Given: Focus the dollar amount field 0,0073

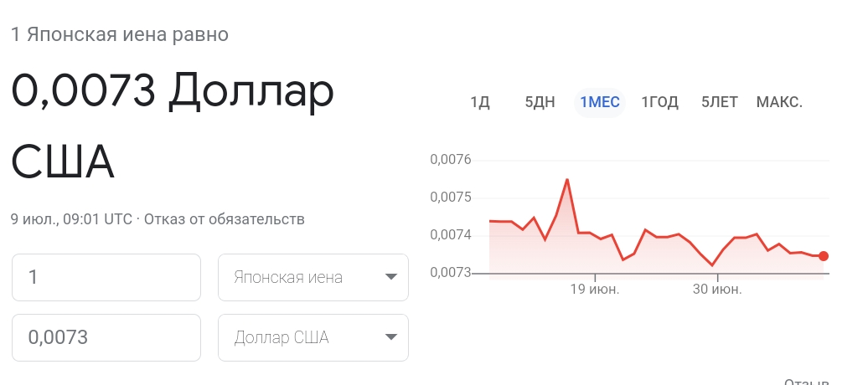Looking at the screenshot, I should [x=106, y=337].
